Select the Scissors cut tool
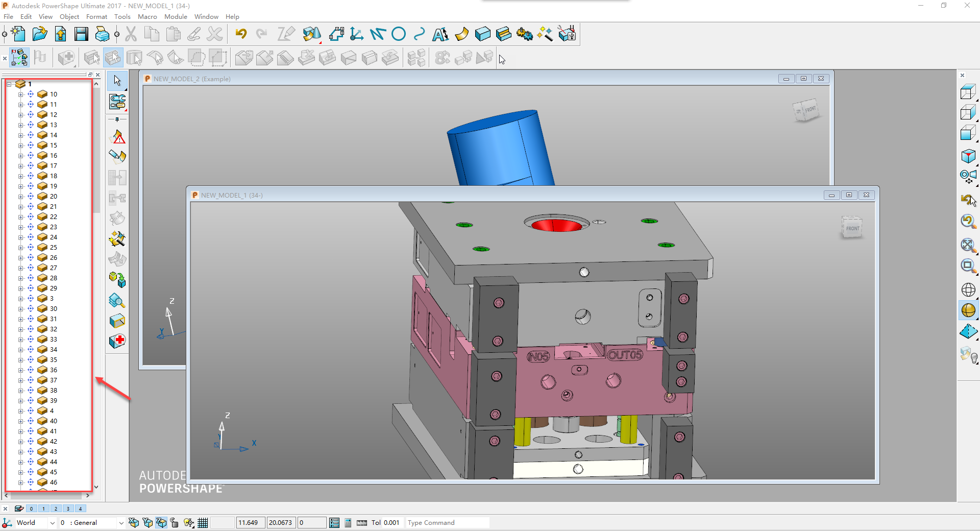This screenshot has height=531, width=980. 131,34
